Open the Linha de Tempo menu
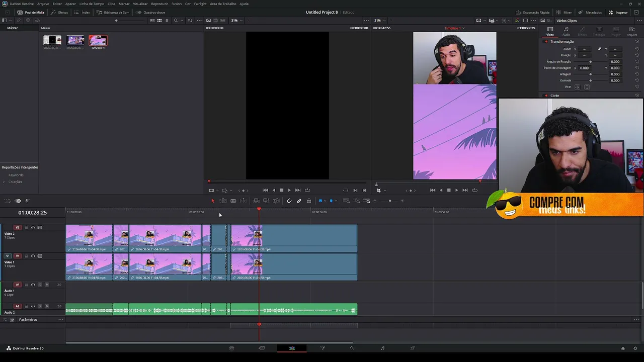Screen dimensions: 644x362 pyautogui.click(x=92, y=4)
